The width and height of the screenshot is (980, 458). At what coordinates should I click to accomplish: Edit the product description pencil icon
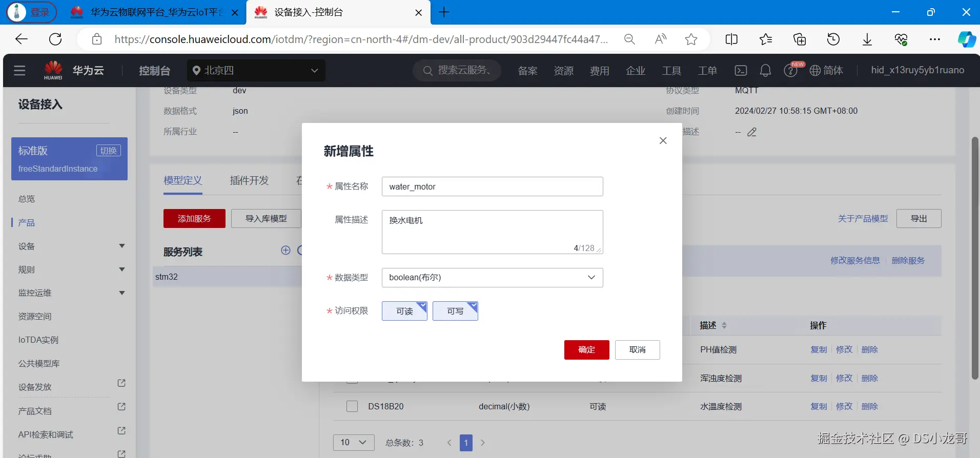tap(752, 132)
